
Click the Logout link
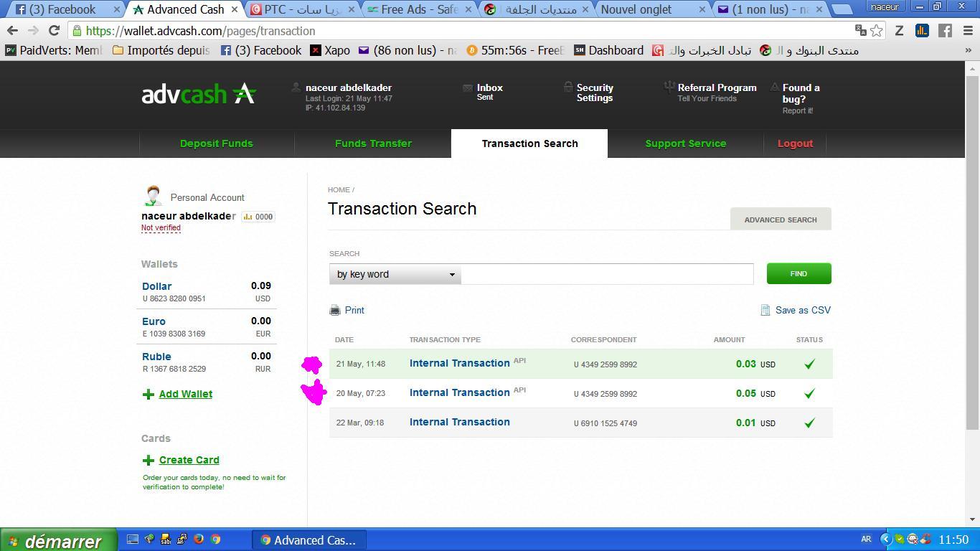(x=795, y=143)
